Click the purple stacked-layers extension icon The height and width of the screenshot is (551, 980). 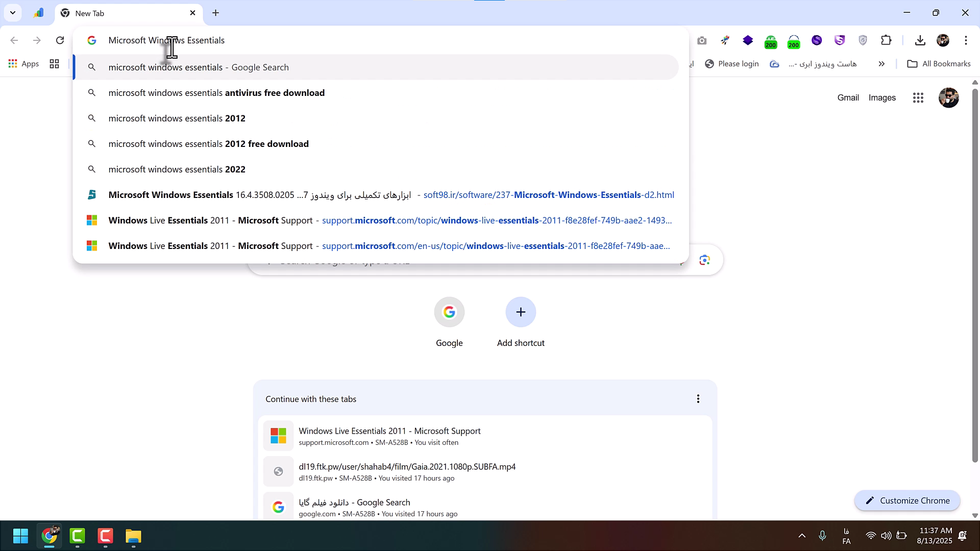point(748,40)
